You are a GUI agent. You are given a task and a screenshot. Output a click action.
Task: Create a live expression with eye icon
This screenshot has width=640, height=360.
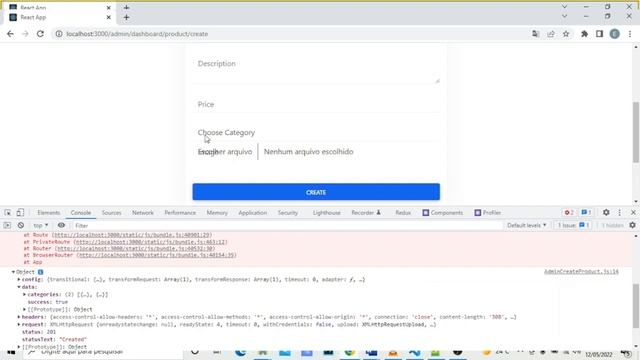[61, 225]
